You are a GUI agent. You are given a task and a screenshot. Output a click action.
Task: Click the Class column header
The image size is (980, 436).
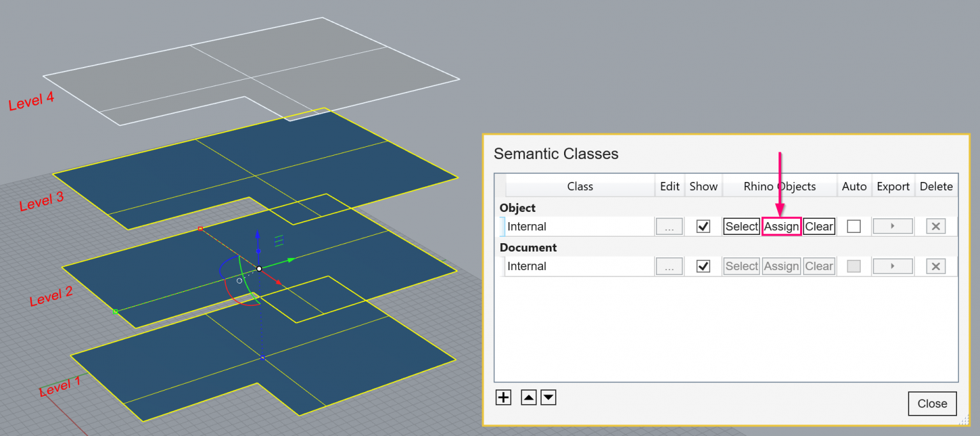click(x=580, y=186)
